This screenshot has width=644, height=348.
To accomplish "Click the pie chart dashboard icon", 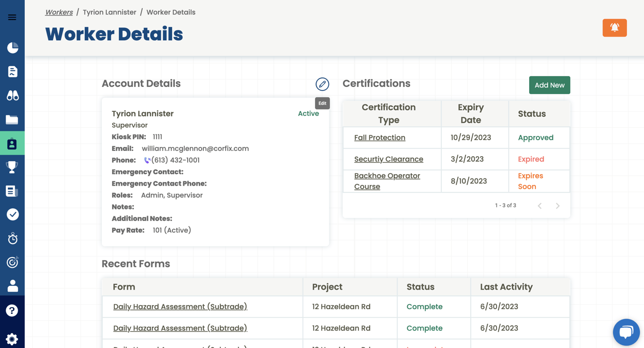I will [12, 48].
